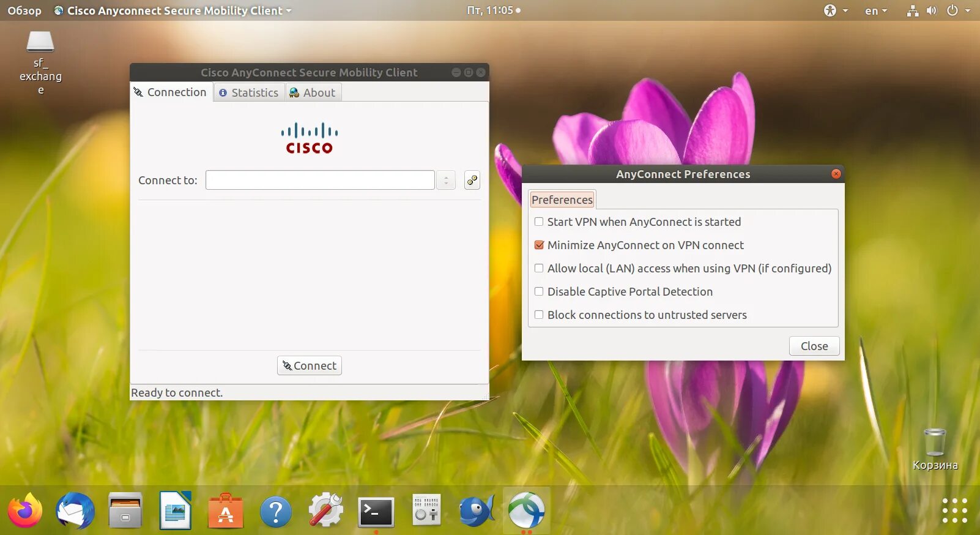980x535 pixels.
Task: Select the Preferences tab
Action: [x=562, y=200]
